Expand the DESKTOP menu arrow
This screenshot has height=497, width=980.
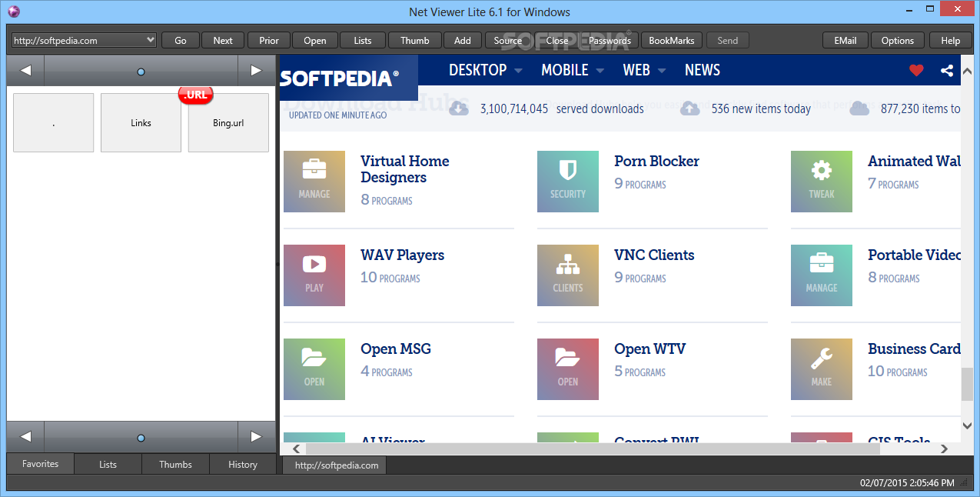[518, 71]
